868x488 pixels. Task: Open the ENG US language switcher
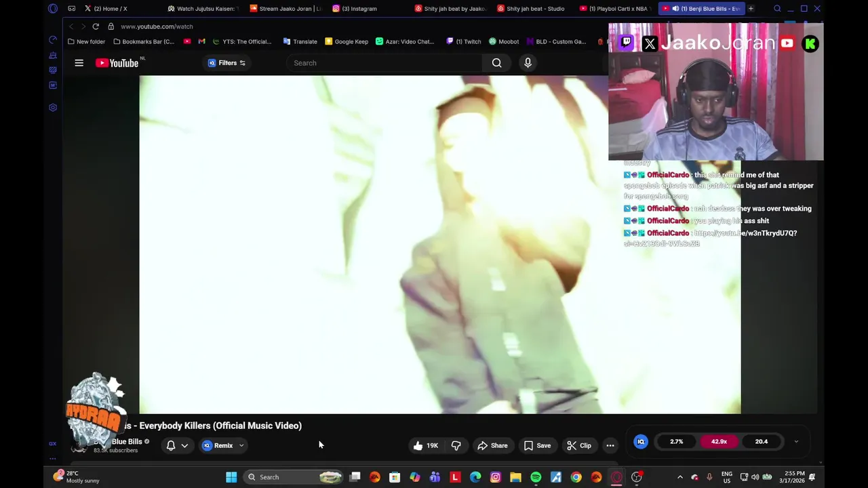pyautogui.click(x=727, y=477)
